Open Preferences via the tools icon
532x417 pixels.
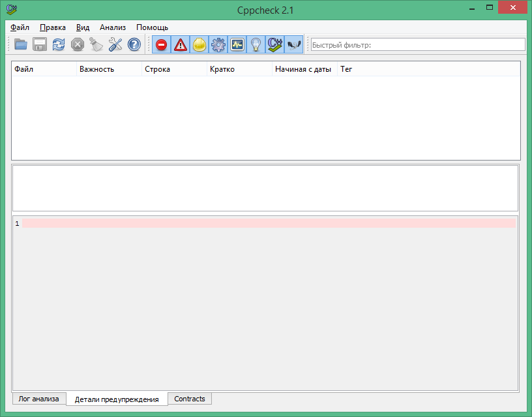[115, 44]
